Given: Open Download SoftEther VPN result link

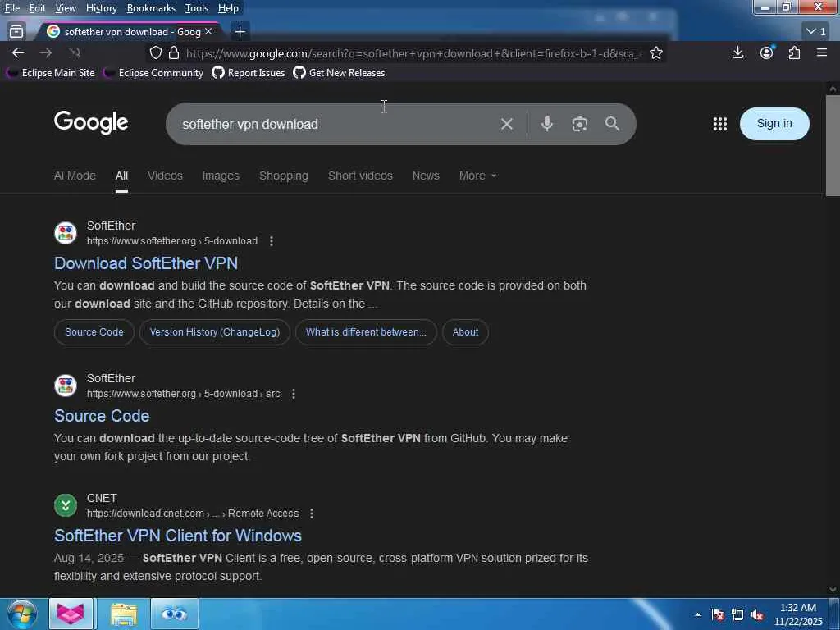Looking at the screenshot, I should click(146, 263).
